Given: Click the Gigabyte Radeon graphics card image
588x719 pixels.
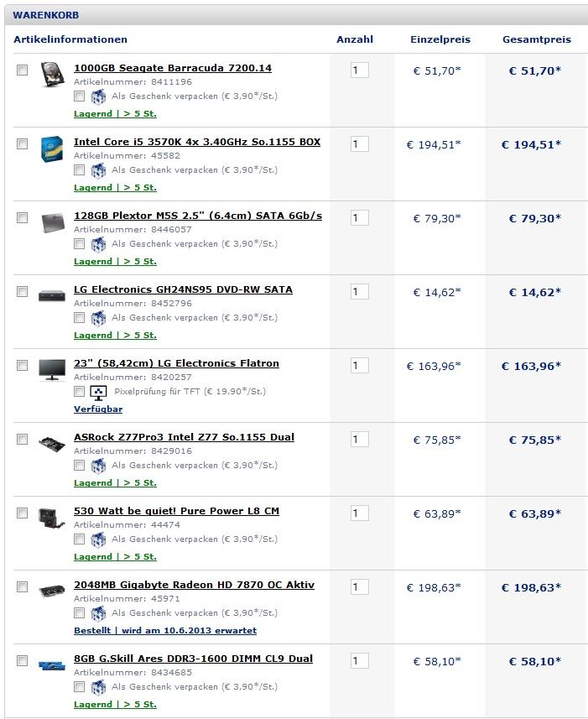Looking at the screenshot, I should [52, 591].
